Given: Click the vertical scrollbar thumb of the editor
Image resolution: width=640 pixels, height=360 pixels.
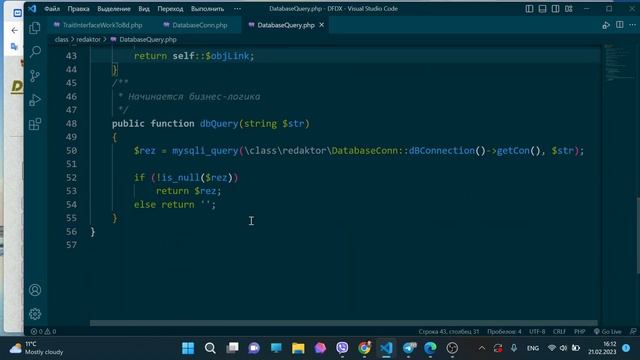Looking at the screenshot, I should tap(638, 236).
